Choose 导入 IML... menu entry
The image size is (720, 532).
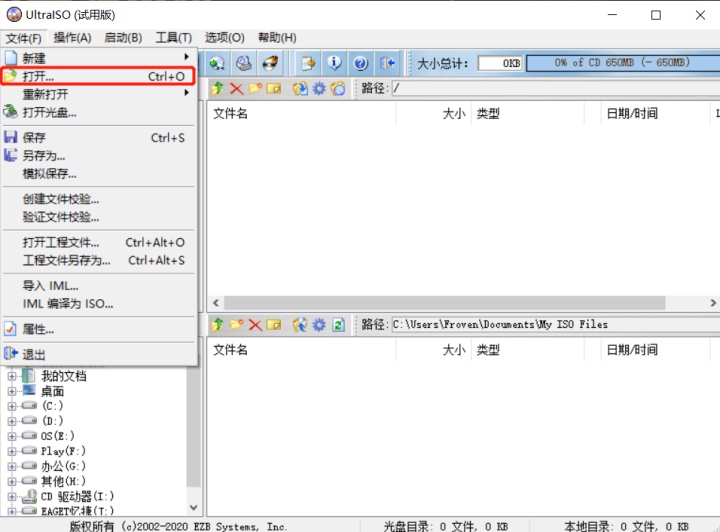click(x=98, y=286)
